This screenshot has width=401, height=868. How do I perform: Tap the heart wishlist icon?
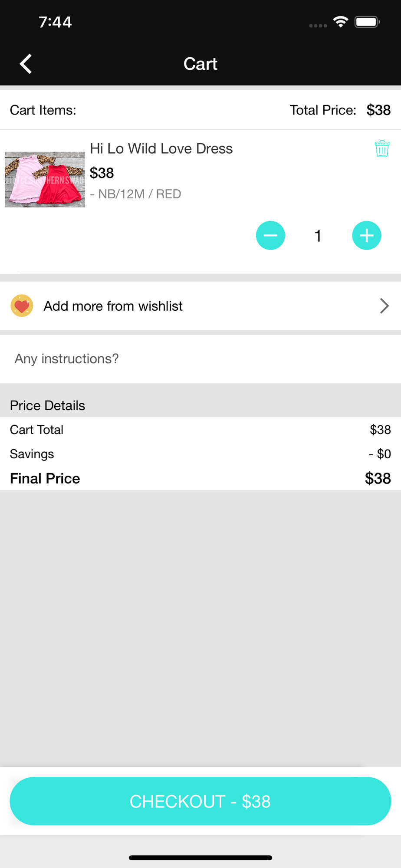(22, 306)
